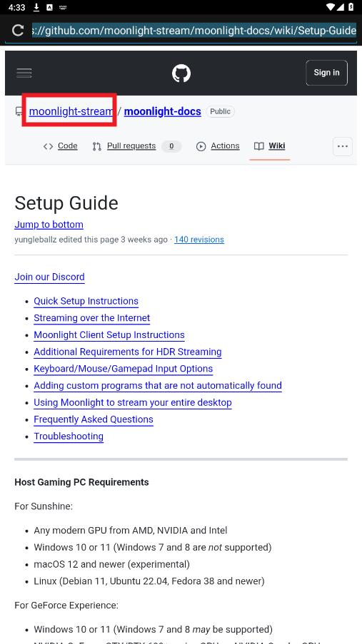Go to Quick Setup Instructions section

click(86, 301)
